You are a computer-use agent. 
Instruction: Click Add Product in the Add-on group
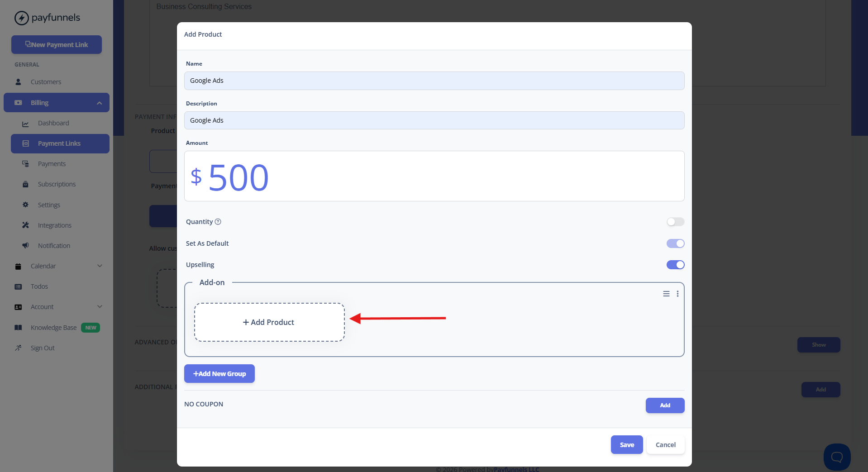click(269, 322)
